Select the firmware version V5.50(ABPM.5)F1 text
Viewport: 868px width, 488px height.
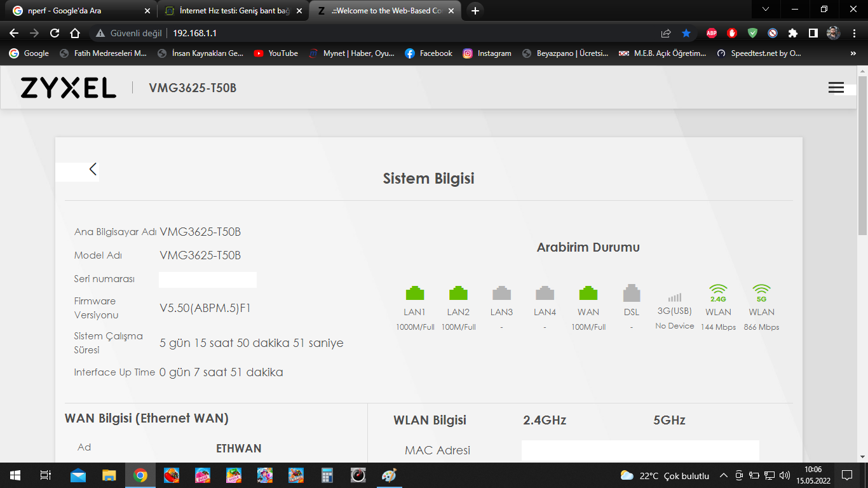205,308
